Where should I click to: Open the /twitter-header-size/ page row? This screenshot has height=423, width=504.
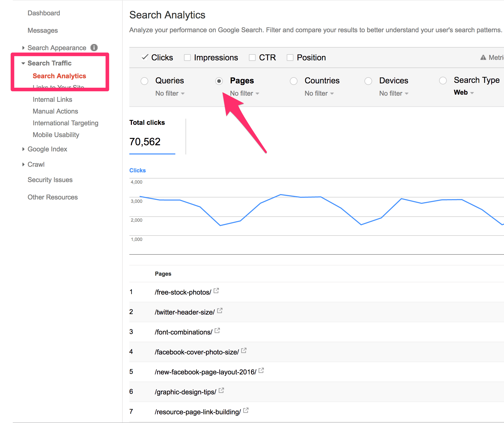[x=316, y=312]
